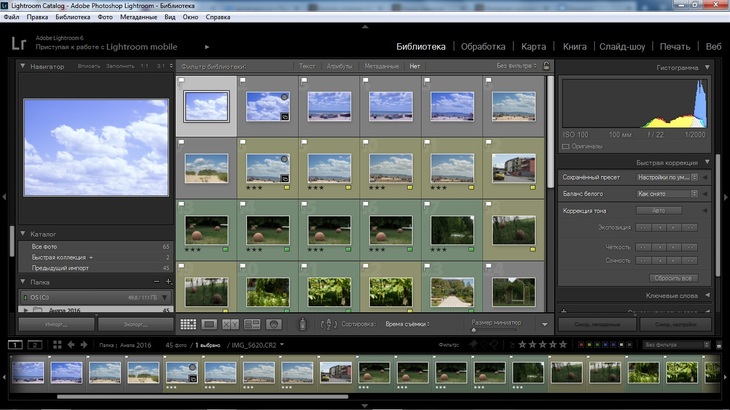Set five-star rating filter on last star

[563, 345]
